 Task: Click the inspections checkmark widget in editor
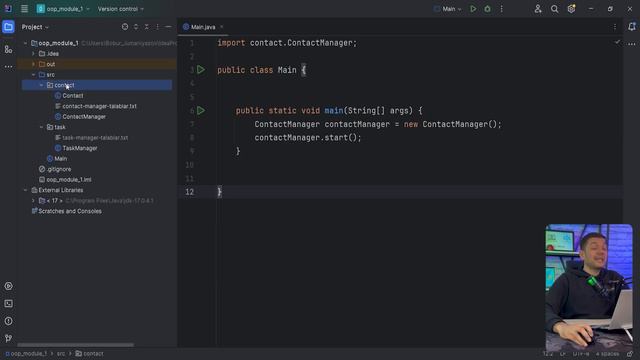[617, 42]
